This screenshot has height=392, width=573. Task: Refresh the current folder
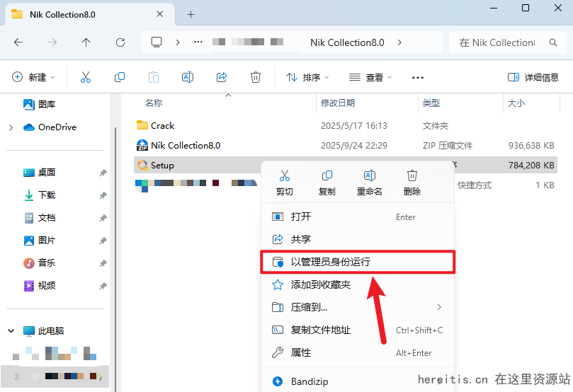click(120, 42)
